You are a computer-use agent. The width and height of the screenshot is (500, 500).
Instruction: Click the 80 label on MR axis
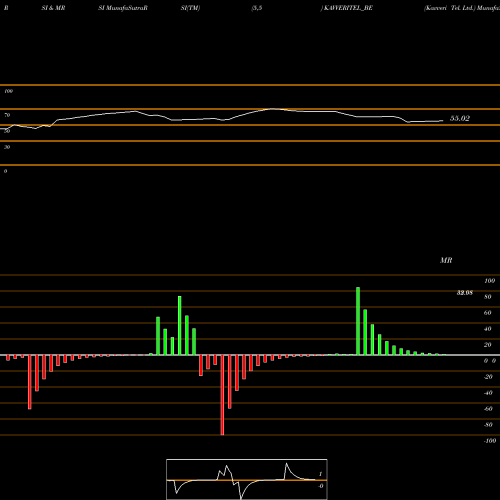[488, 297]
